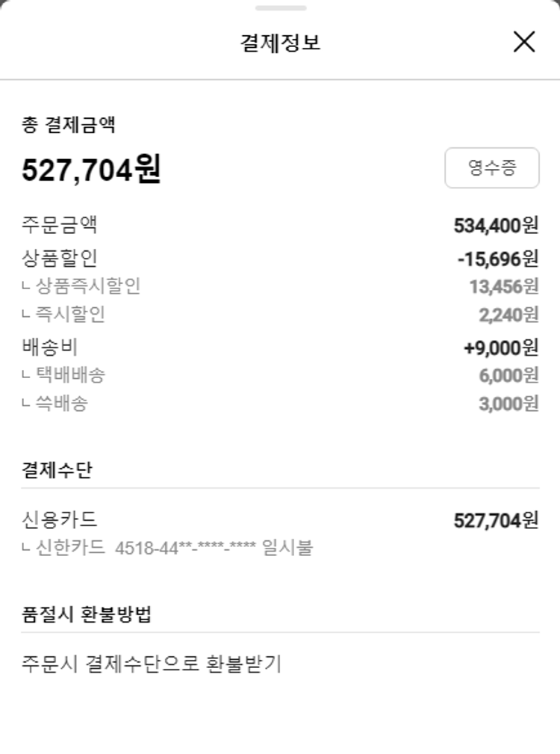
Task: Click the 택배배송 delivery sub-item
Action: click(69, 375)
